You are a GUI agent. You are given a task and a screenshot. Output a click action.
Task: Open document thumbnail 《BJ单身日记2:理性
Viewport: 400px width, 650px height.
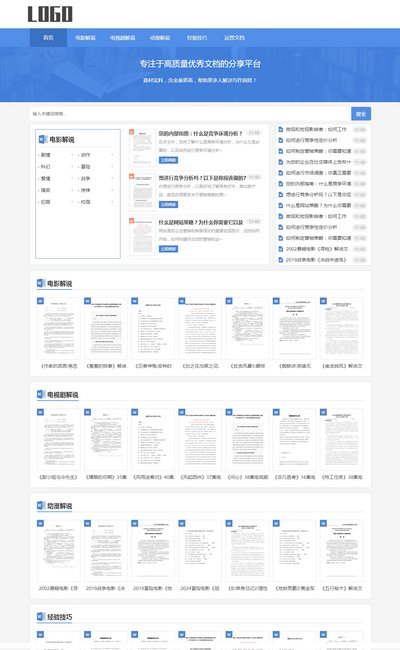tap(247, 551)
